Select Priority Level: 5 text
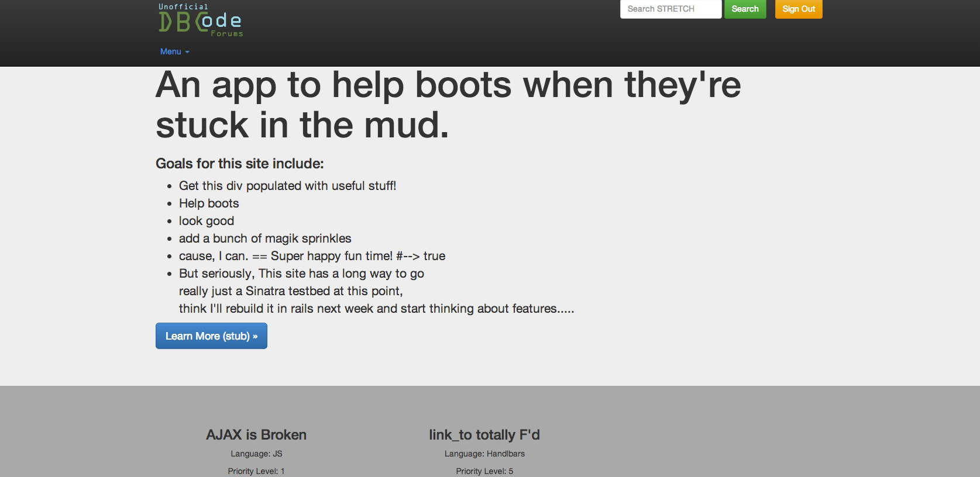Image resolution: width=980 pixels, height=477 pixels. pos(484,471)
